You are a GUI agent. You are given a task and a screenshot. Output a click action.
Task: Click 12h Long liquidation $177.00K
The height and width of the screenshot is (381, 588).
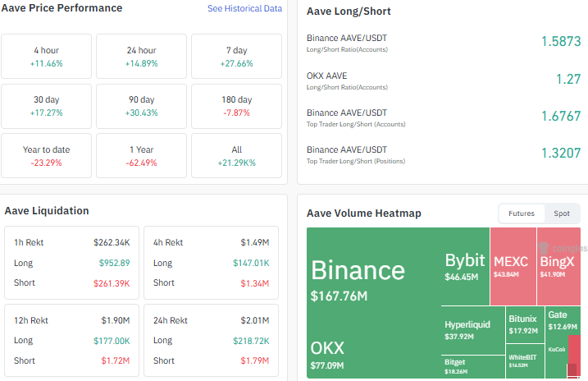coord(112,341)
